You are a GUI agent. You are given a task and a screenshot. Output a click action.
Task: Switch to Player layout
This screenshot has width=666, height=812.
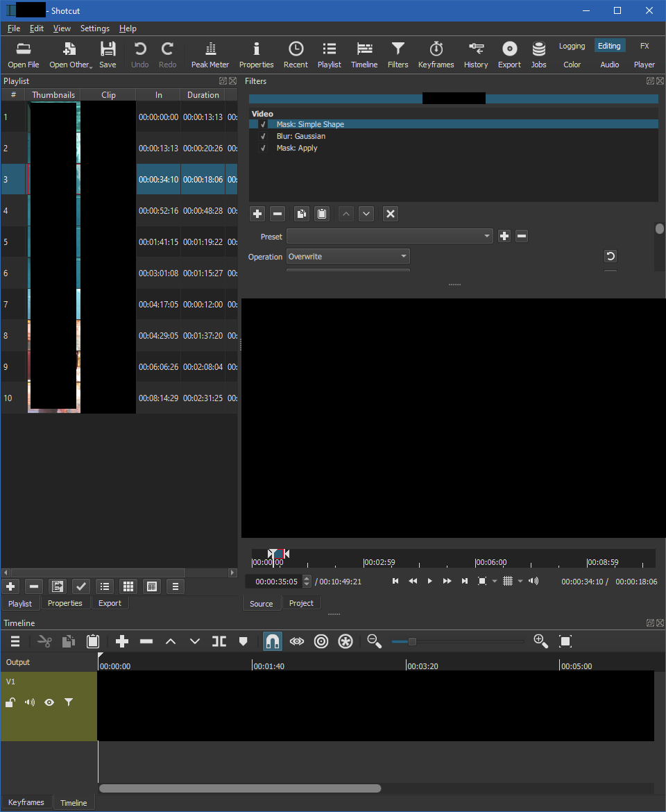click(x=644, y=65)
